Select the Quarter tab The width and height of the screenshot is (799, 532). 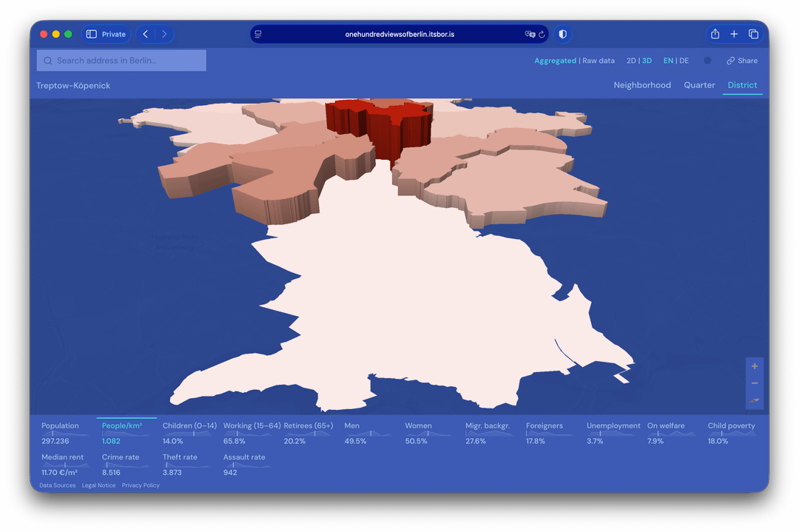(699, 85)
